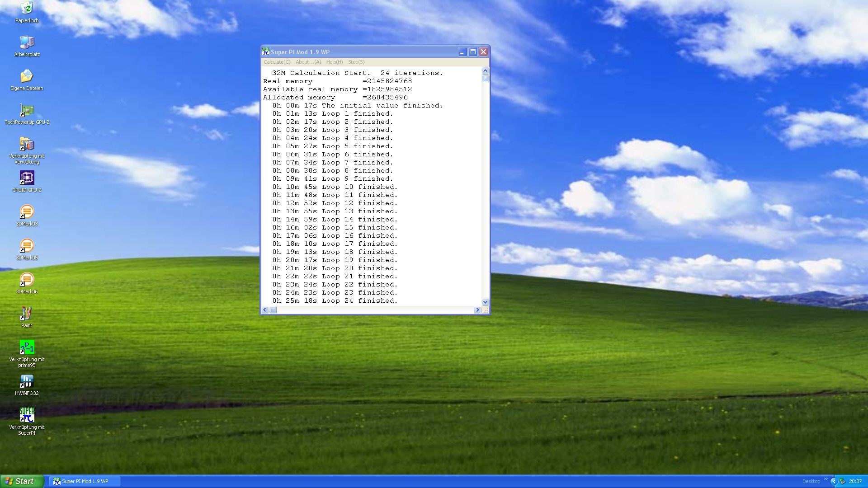The width and height of the screenshot is (868, 488).
Task: Click the 'Loop 15 finished' line
Action: [x=335, y=227]
